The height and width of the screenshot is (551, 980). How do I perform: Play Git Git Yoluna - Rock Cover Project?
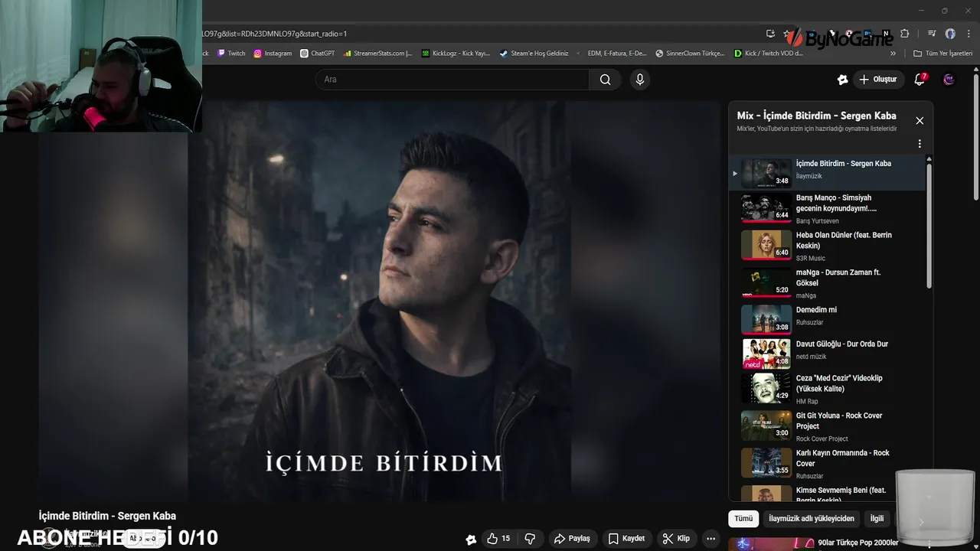828,426
